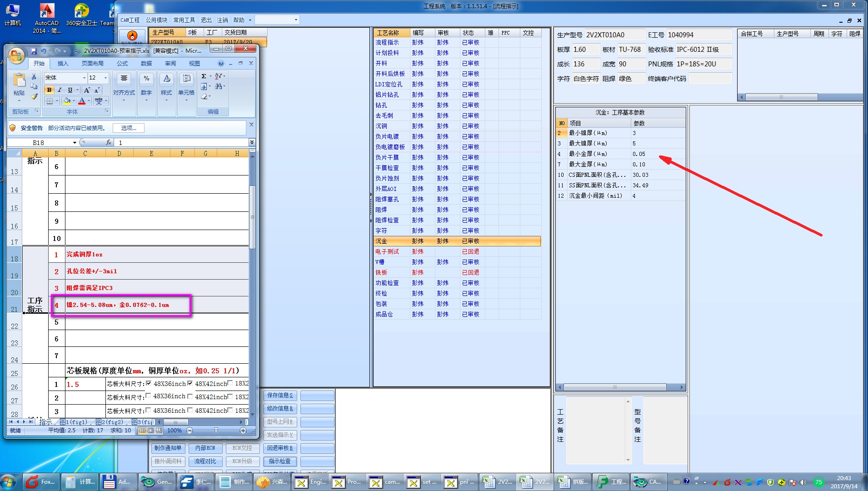
Task: Adjust the Excel zoom slider handle
Action: click(x=216, y=431)
